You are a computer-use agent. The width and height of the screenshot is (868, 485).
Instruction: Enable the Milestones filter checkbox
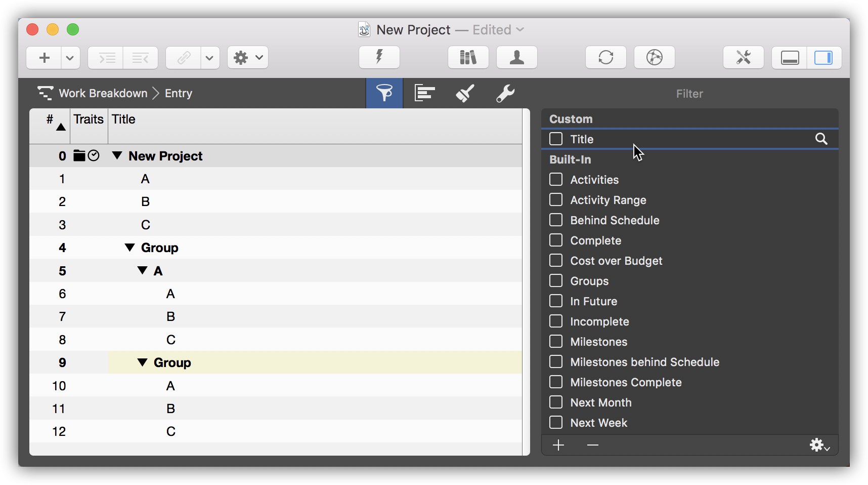(x=556, y=341)
